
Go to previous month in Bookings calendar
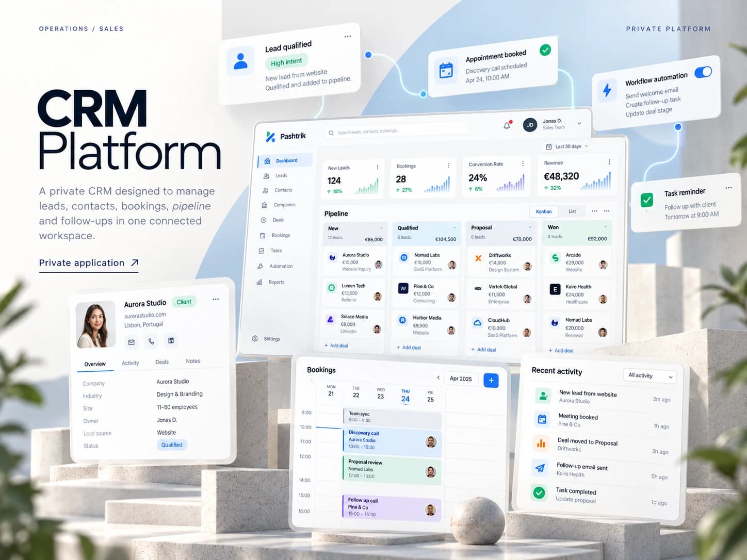coord(439,377)
